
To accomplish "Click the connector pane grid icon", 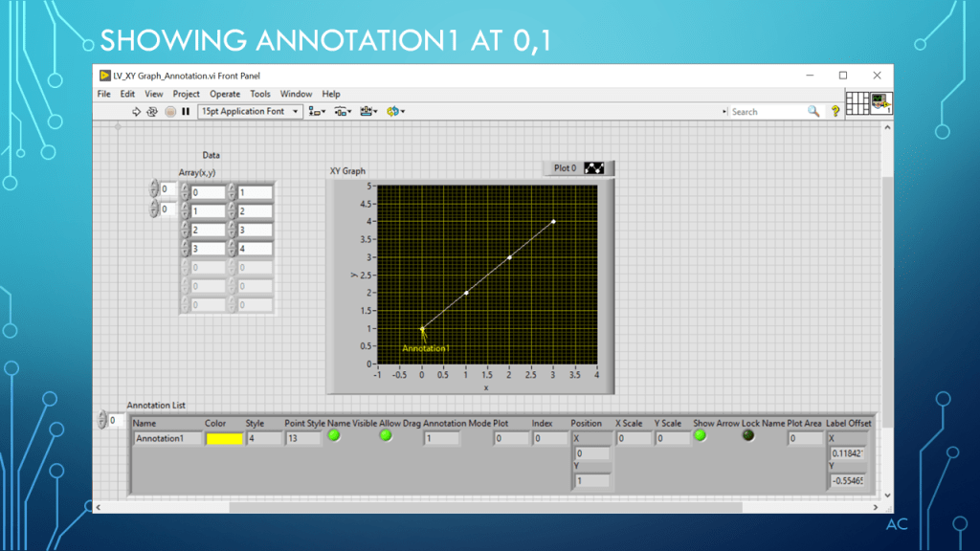I will [x=857, y=102].
